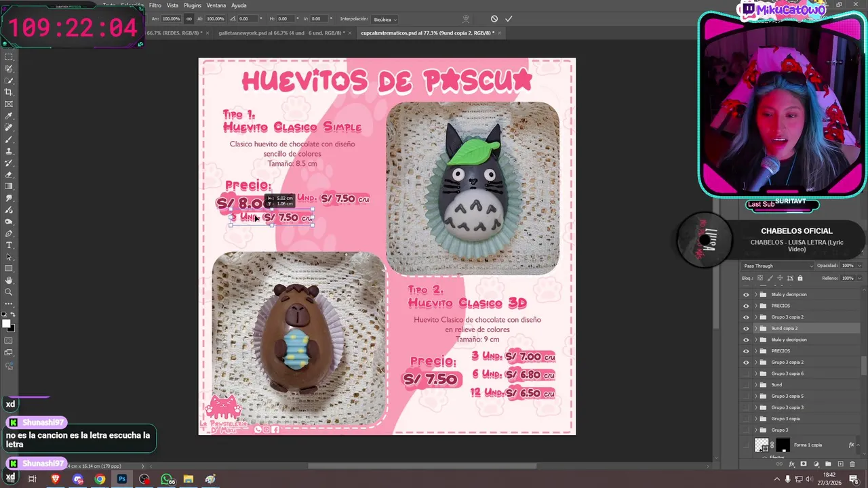Show the hidden 'Grupo 3 copia 6' group
The width and height of the screenshot is (868, 488).
[x=747, y=373]
